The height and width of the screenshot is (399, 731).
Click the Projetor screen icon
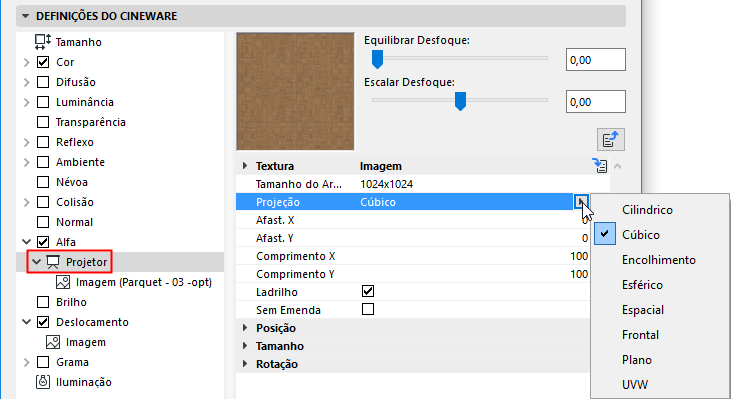coord(53,262)
